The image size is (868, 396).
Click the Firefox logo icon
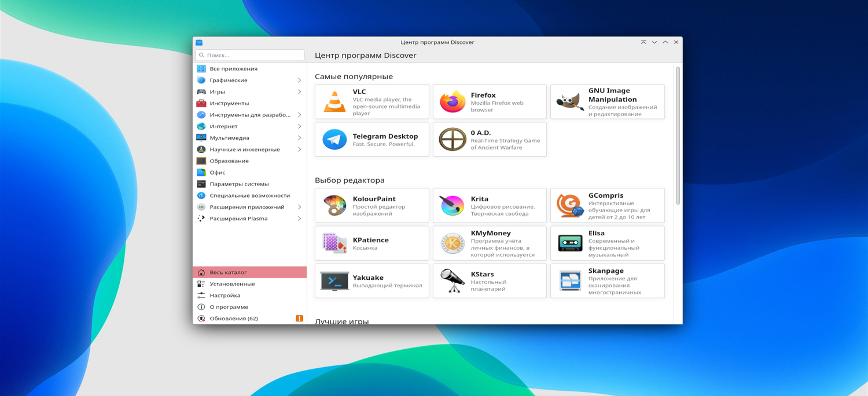(x=453, y=102)
